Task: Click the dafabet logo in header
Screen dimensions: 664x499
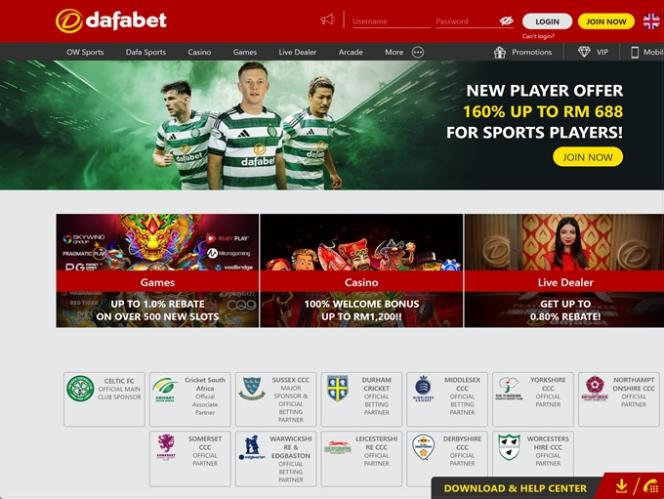Action: [111, 21]
